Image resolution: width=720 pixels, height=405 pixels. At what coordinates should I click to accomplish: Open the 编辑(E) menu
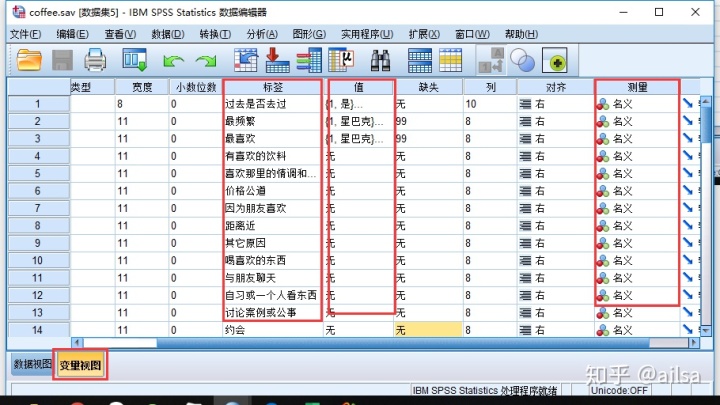click(x=73, y=34)
